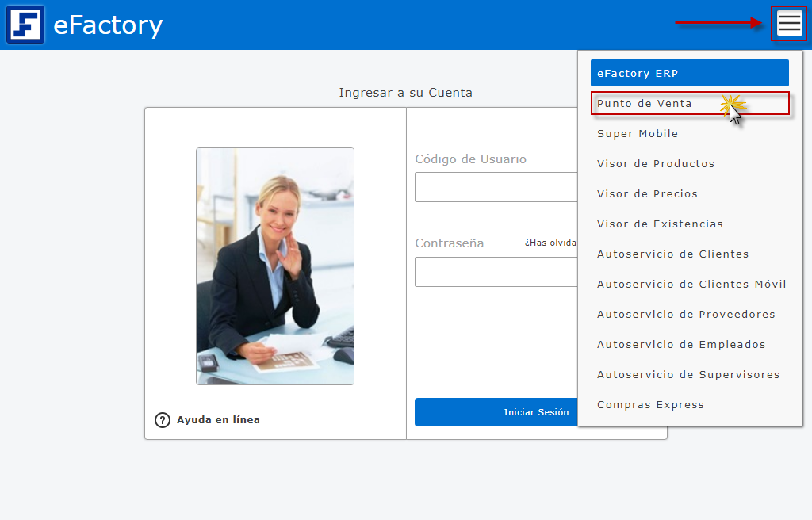This screenshot has height=520, width=812.
Task: Open the hamburger menu icon
Action: pyautogui.click(x=789, y=23)
